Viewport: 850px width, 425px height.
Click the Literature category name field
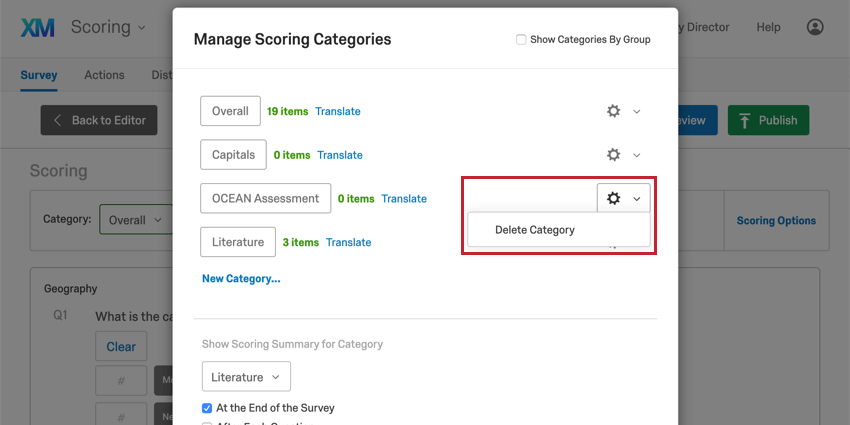(238, 242)
